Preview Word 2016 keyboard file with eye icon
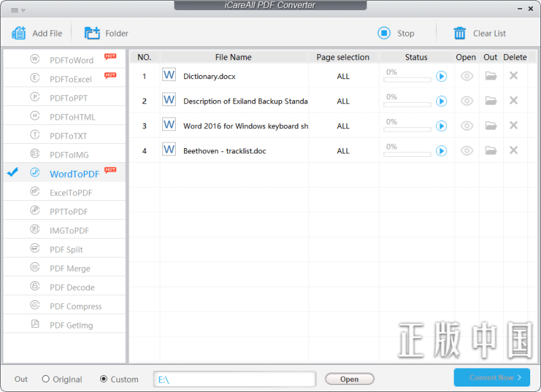This screenshot has height=392, width=541. click(x=467, y=126)
